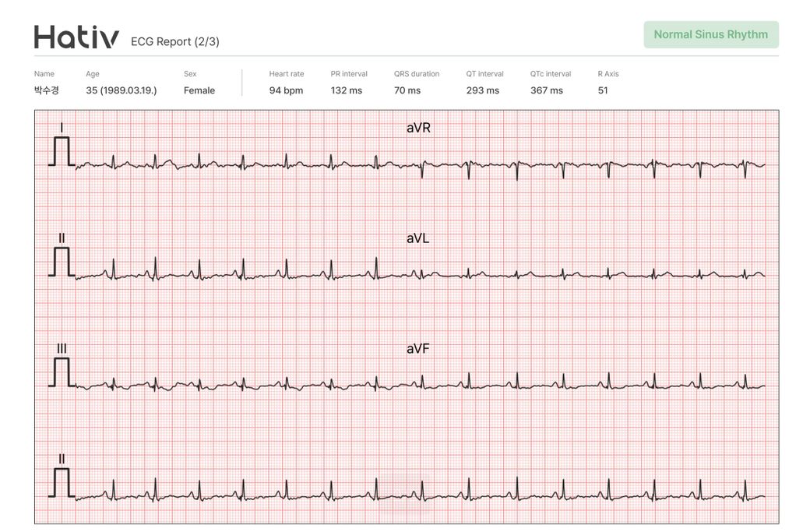Click the lead I calibration pulse
Screen dimensions: 810x532
62,151
